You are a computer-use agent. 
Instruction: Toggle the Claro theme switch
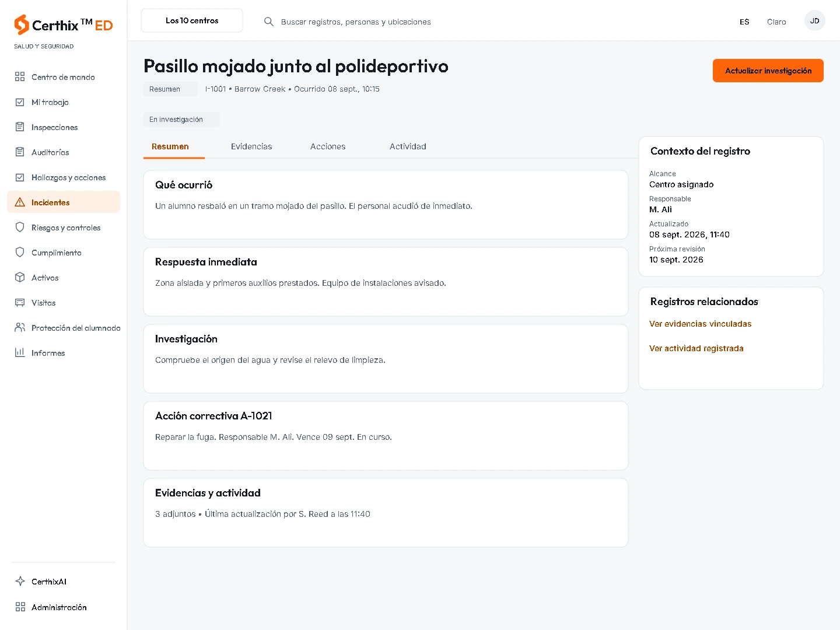pos(776,22)
